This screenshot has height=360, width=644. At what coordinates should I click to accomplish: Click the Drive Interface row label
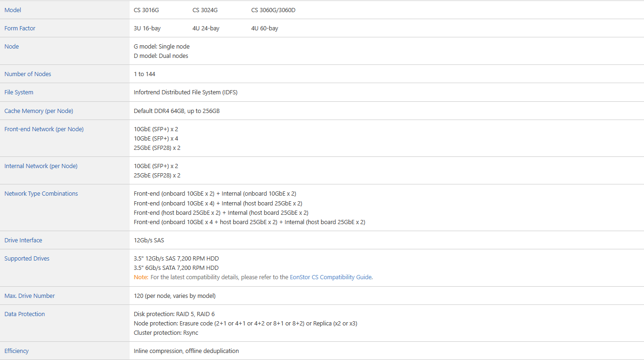click(x=23, y=240)
